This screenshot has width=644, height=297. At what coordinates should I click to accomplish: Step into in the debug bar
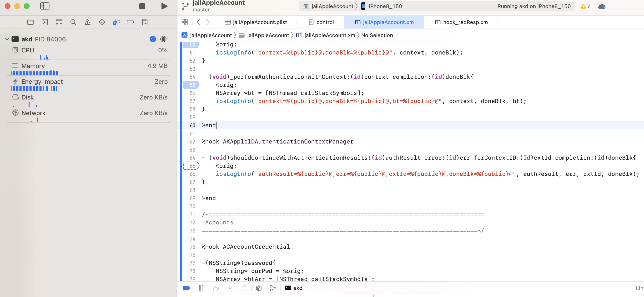pos(230,288)
